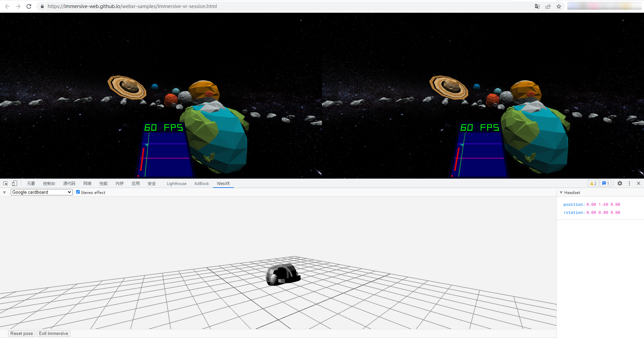Bookmark page via the star icon
Image resolution: width=644 pixels, height=338 pixels.
pyautogui.click(x=559, y=6)
